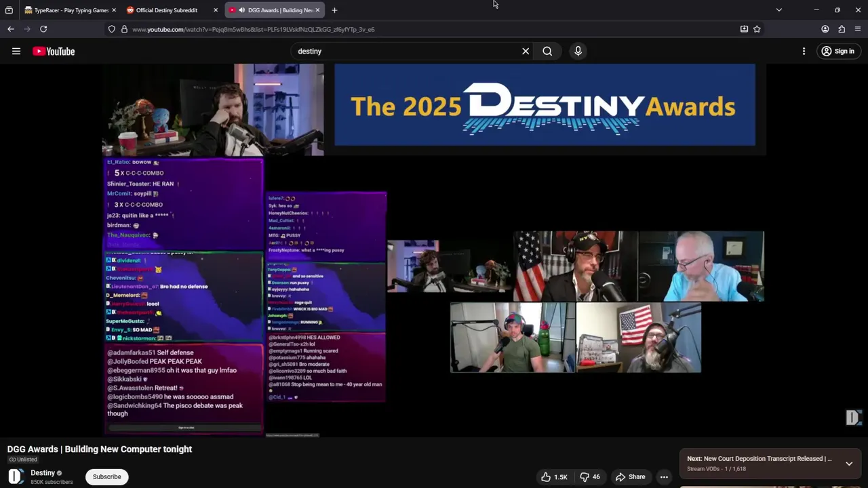Click the video player to pause
The height and width of the screenshot is (488, 868).
tap(434, 251)
